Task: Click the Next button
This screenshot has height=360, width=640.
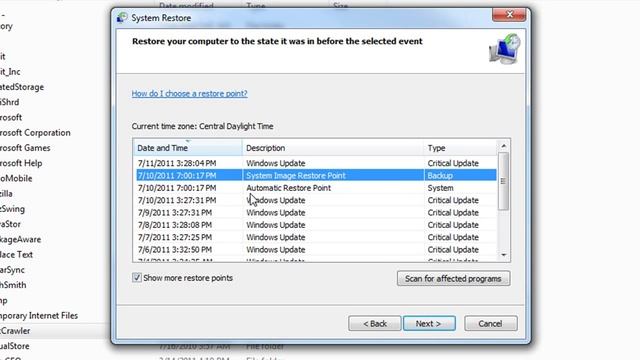Action: [x=429, y=323]
